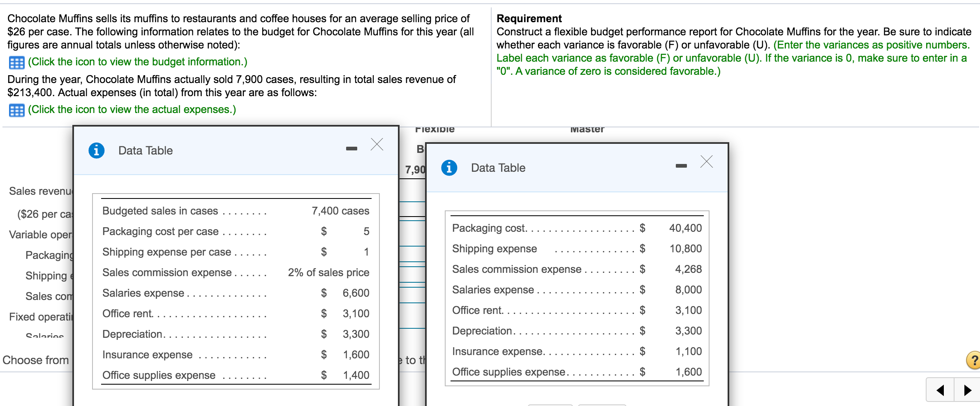Select budget Office supplies value 1,400
Viewport: 980px width, 406px height.
(x=356, y=375)
